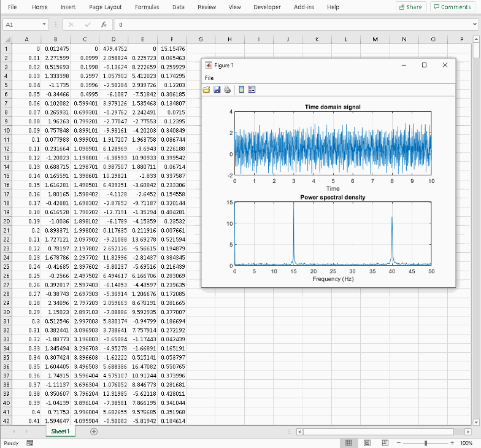Open file icon in Figure 1 toolbar

pyautogui.click(x=207, y=90)
